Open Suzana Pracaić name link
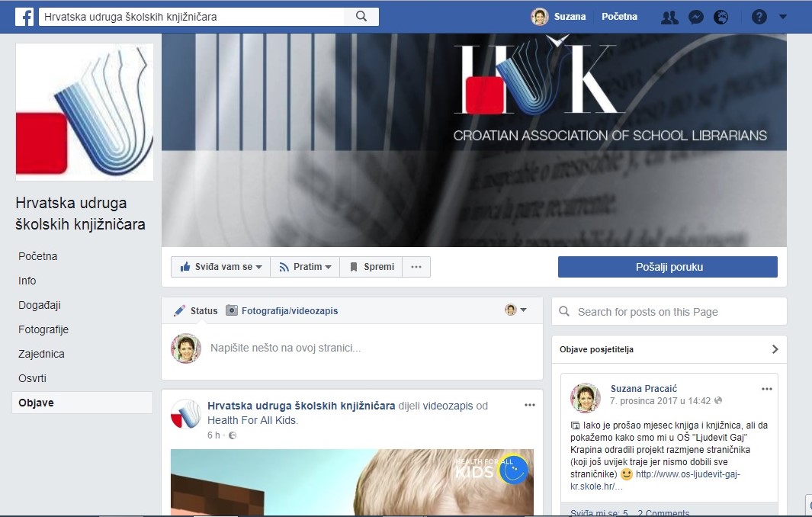Image resolution: width=812 pixels, height=517 pixels. [x=644, y=389]
